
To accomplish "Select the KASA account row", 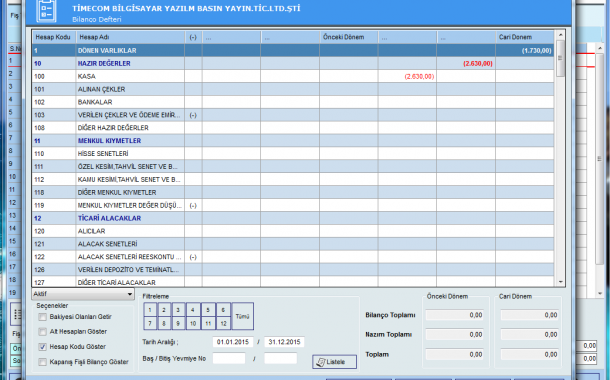I will click(x=293, y=76).
